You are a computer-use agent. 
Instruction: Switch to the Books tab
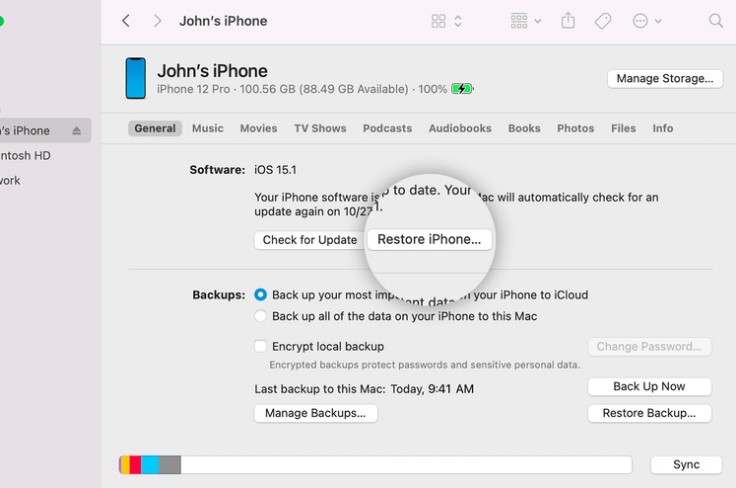click(x=524, y=128)
